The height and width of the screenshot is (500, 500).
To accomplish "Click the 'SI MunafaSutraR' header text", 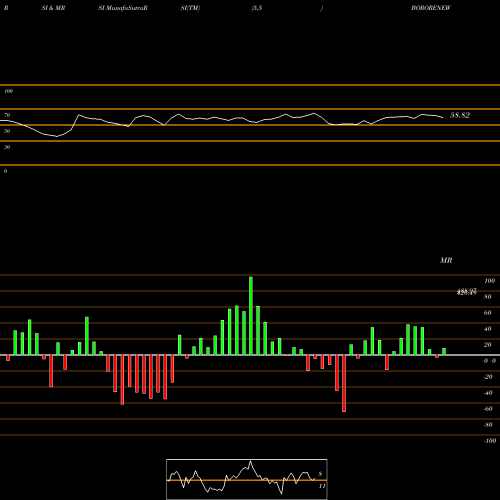I will [x=123, y=8].
